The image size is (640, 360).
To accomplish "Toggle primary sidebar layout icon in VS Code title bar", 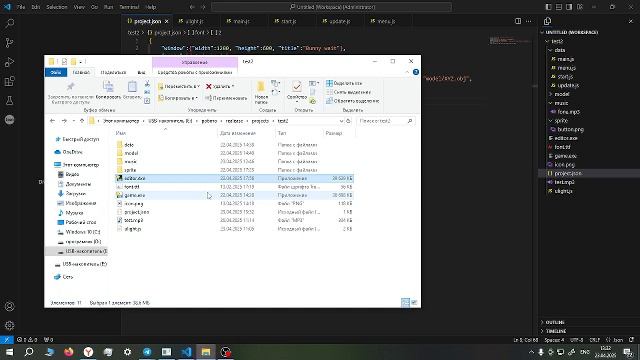I will [x=549, y=7].
